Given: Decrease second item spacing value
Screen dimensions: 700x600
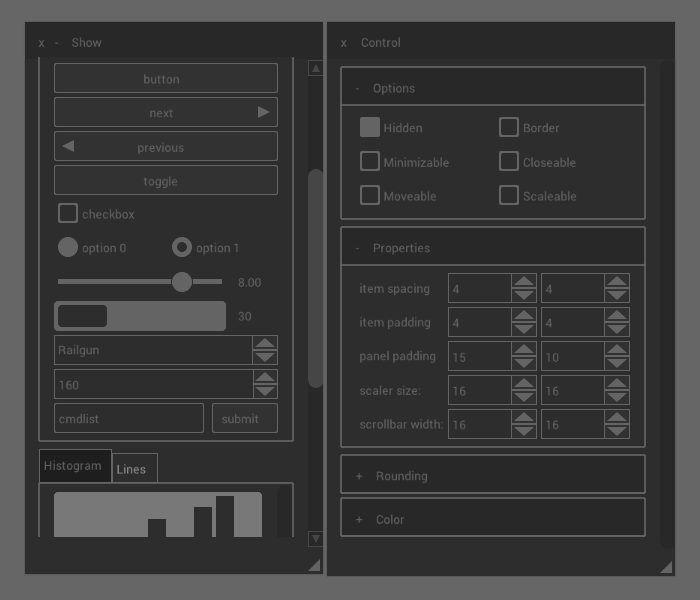Looking at the screenshot, I should (x=617, y=296).
